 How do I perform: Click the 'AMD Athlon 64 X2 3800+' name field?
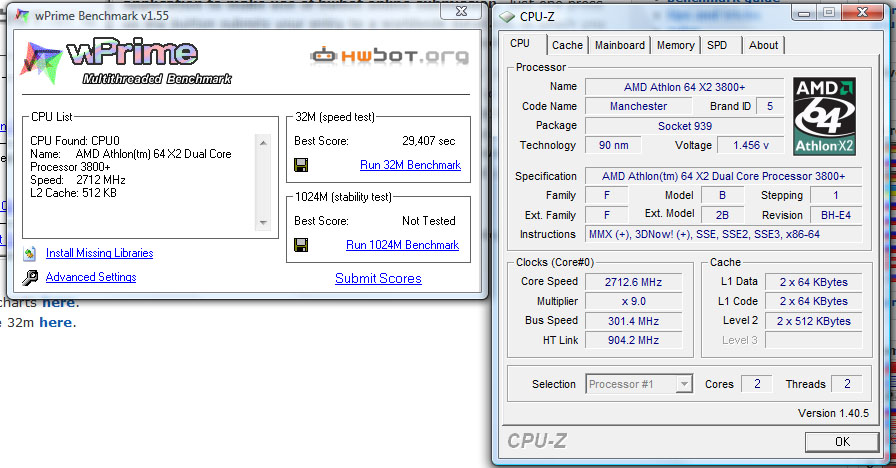coord(685,87)
